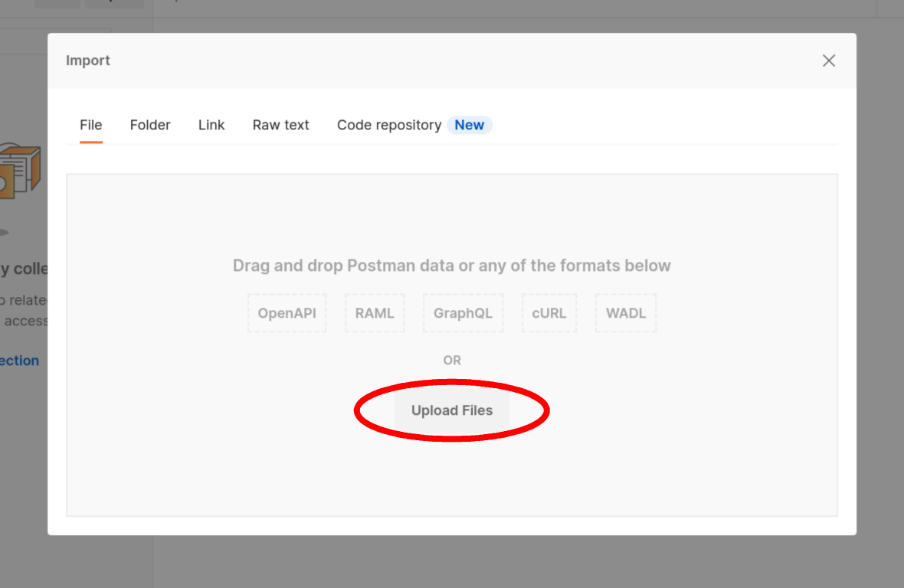Viewport: 904px width, 588px height.
Task: Click the Upload Files button
Action: click(452, 410)
